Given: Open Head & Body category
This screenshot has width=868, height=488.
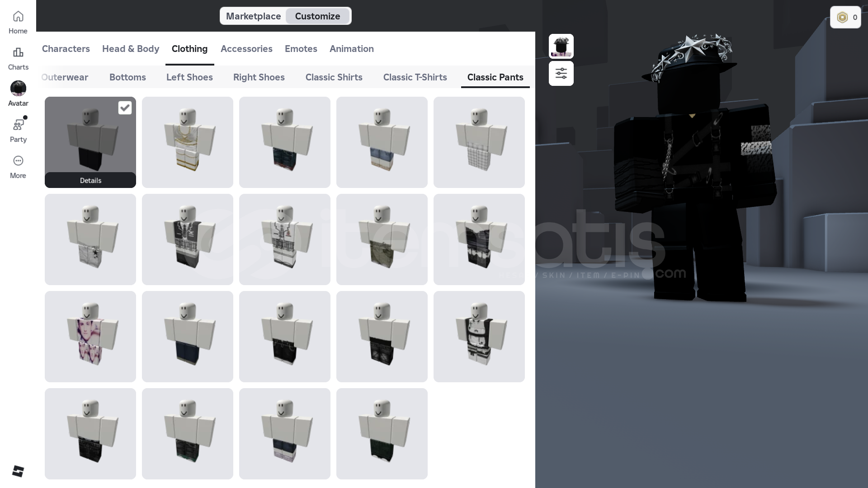Looking at the screenshot, I should (131, 49).
